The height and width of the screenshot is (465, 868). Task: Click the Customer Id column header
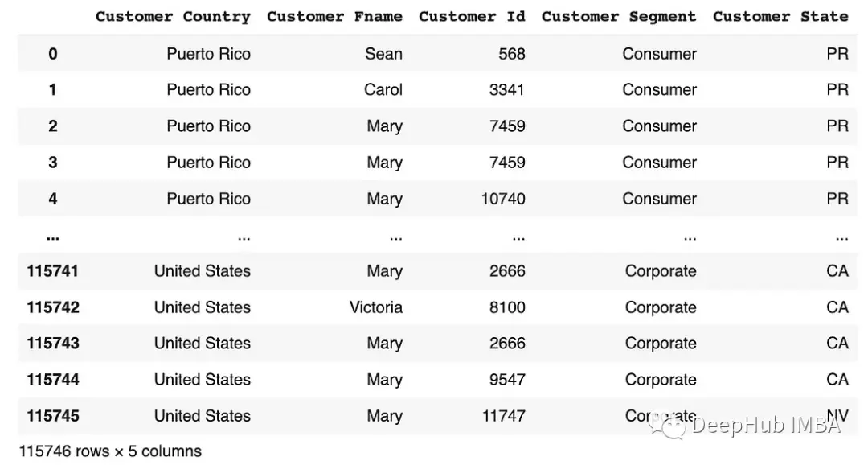click(x=472, y=16)
